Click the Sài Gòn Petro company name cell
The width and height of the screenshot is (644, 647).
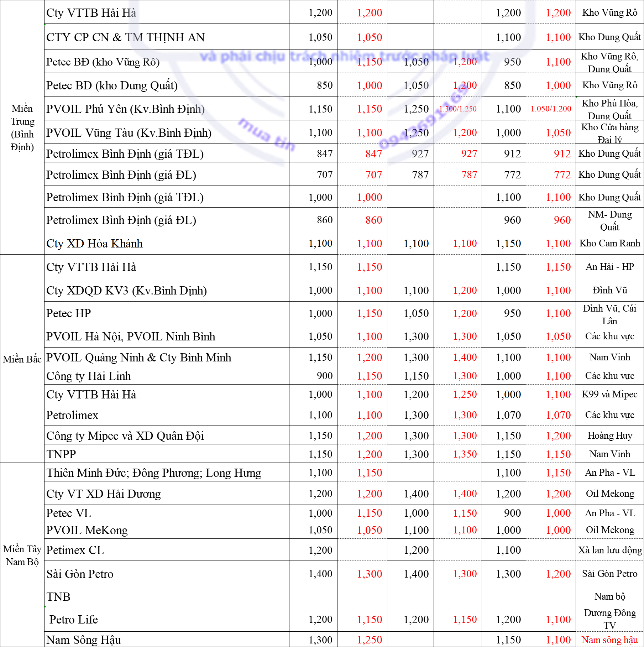(x=167, y=574)
